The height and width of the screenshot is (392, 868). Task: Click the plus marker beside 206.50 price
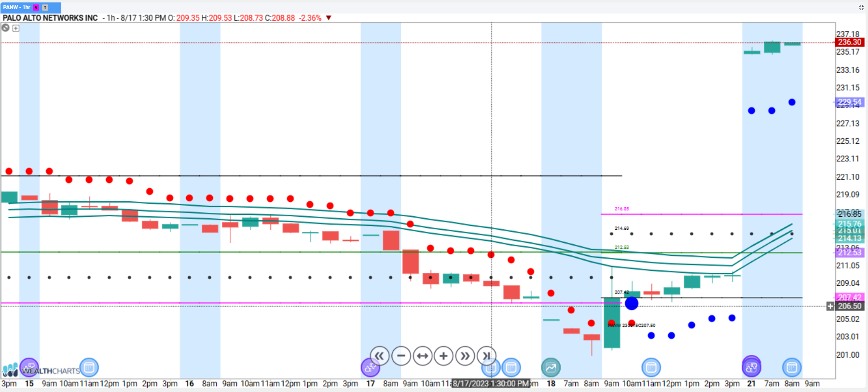coord(830,306)
